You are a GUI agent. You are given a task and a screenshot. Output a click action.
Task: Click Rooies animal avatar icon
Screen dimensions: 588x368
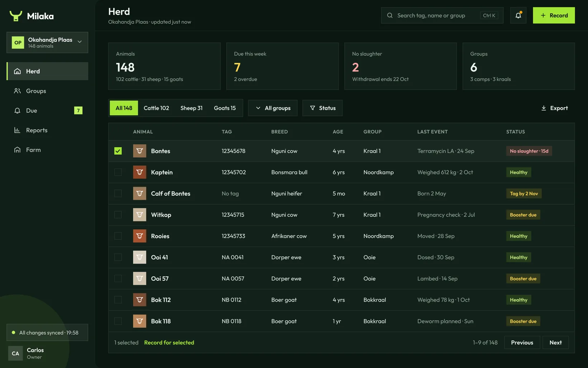coord(139,236)
